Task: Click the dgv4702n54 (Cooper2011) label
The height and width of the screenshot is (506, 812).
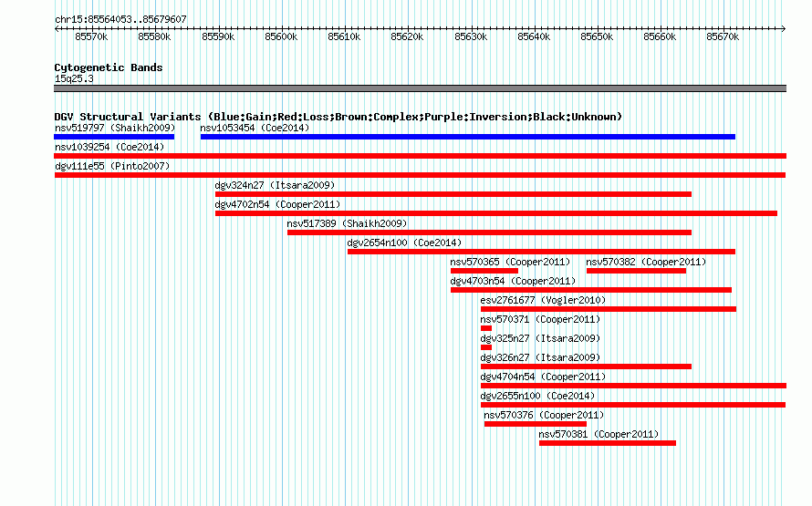Action: coord(277,204)
